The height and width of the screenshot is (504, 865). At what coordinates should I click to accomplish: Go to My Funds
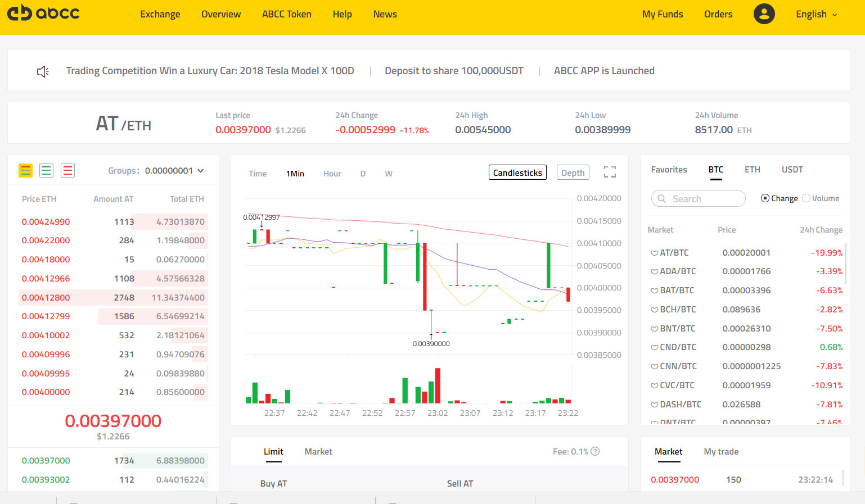663,14
